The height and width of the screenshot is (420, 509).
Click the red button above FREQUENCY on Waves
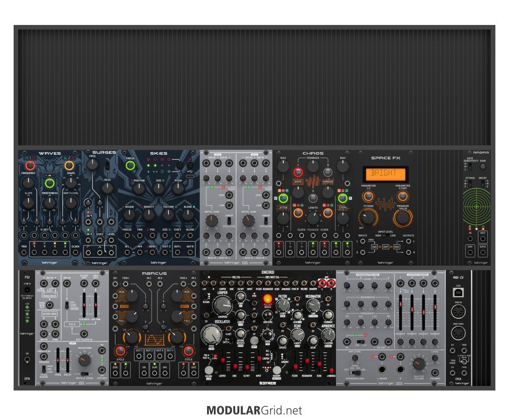[30, 166]
